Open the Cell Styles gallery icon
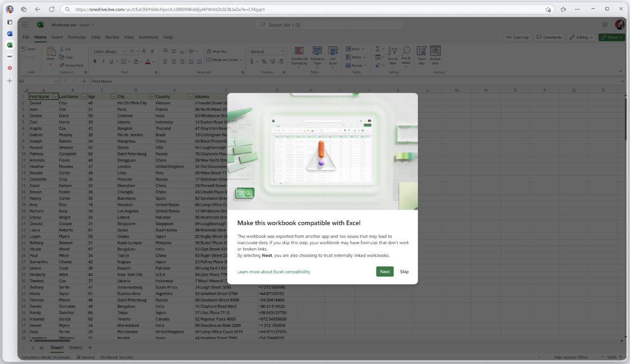The height and width of the screenshot is (364, 630). pyautogui.click(x=333, y=51)
